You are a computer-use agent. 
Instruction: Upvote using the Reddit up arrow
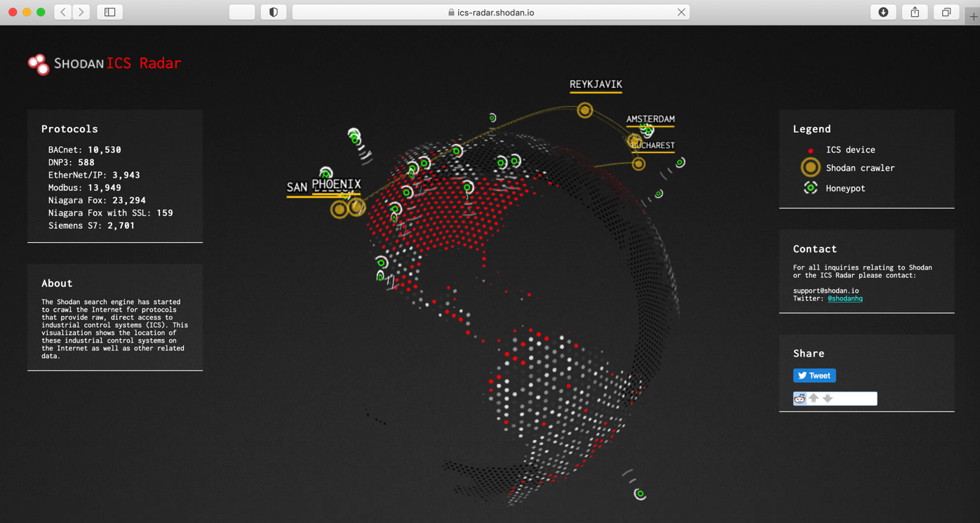(814, 398)
